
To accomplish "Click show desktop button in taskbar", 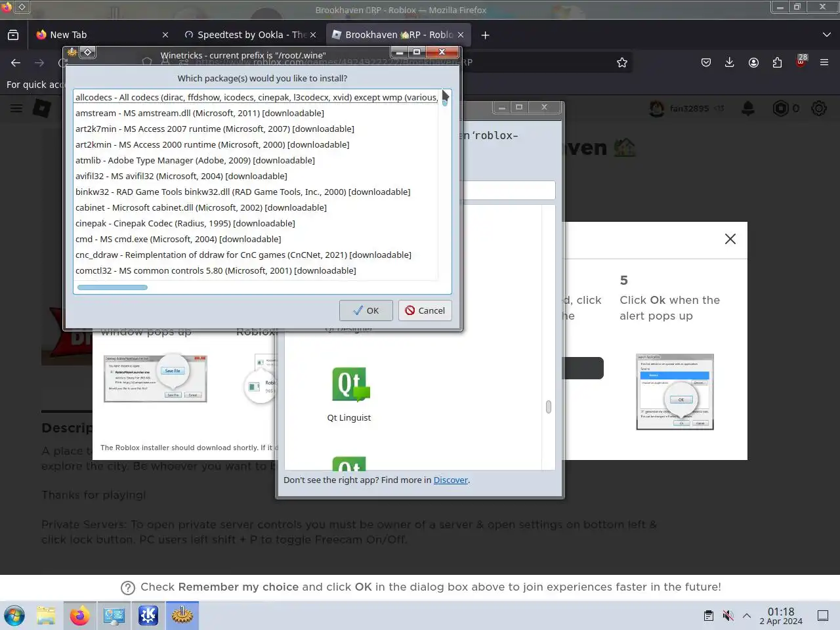I will [x=823, y=616].
